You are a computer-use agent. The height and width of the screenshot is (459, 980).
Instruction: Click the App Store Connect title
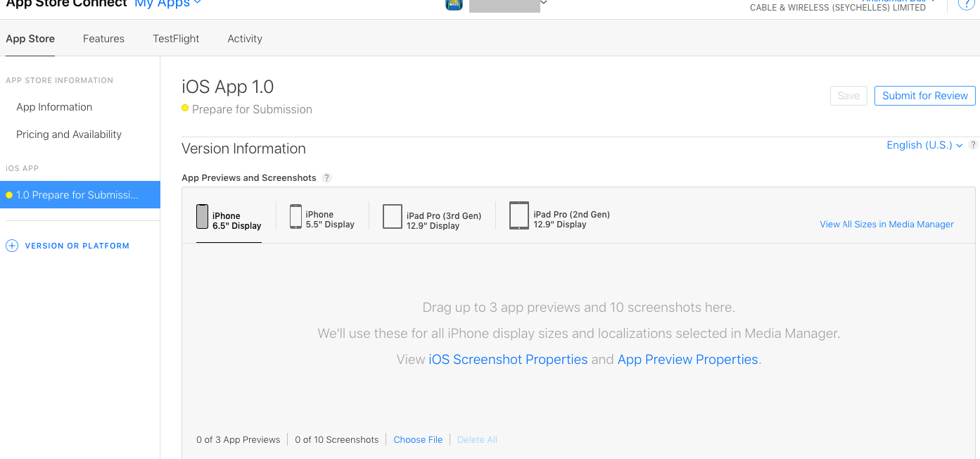[66, 4]
